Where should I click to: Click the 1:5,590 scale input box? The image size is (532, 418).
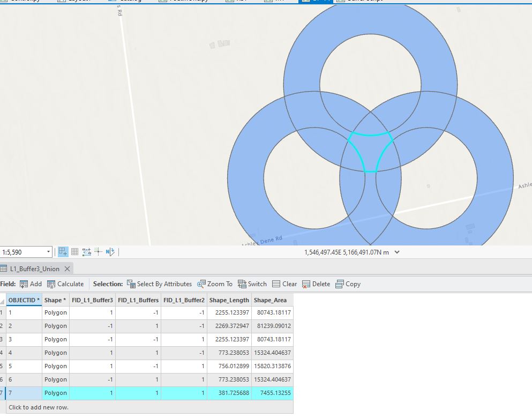(23, 252)
